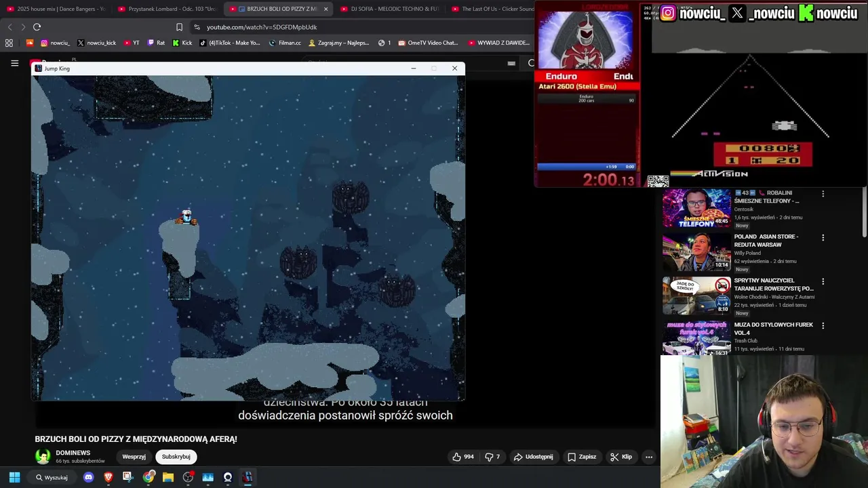Open the TikTok - Make Yo... bookmark
The height and width of the screenshot is (488, 868).
pyautogui.click(x=230, y=43)
